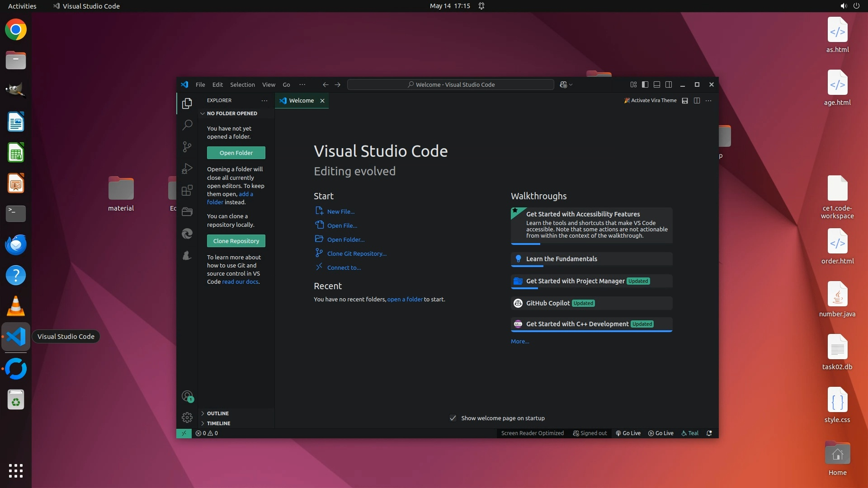The width and height of the screenshot is (868, 488).
Task: Click the notifications bell in status bar
Action: (709, 433)
